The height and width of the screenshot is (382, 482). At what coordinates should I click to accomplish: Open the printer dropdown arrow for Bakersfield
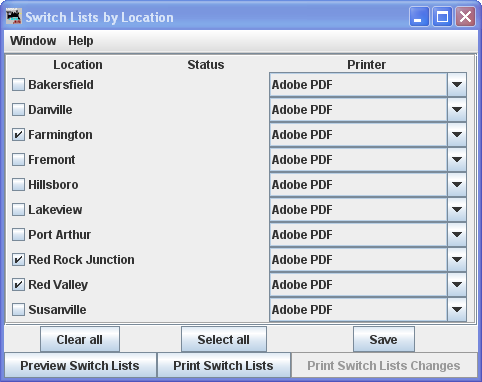coord(457,85)
